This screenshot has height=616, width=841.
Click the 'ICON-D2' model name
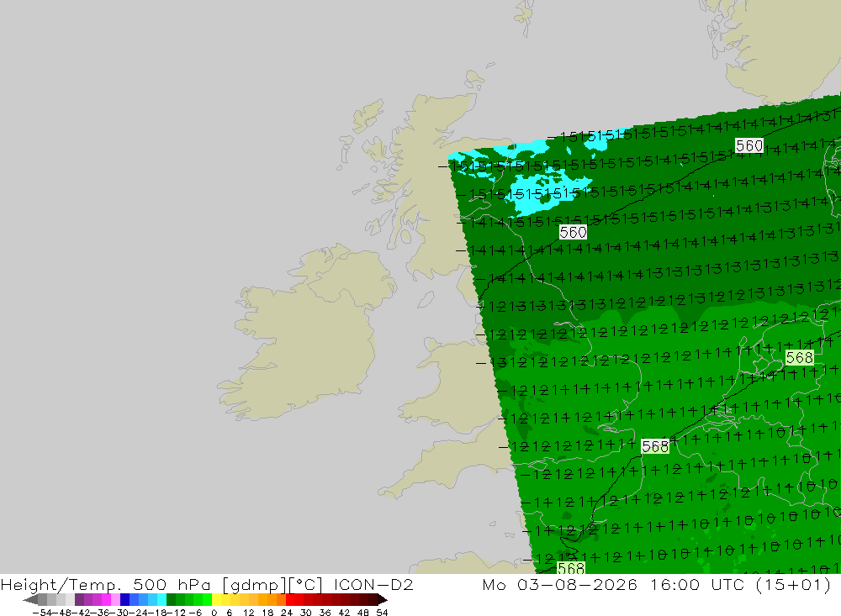[x=373, y=584]
